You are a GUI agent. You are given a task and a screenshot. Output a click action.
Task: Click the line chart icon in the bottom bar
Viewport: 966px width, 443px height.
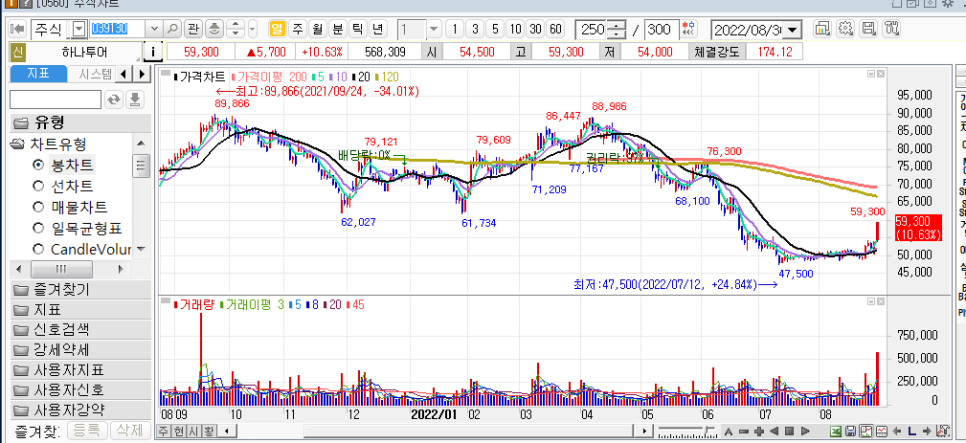[881, 431]
